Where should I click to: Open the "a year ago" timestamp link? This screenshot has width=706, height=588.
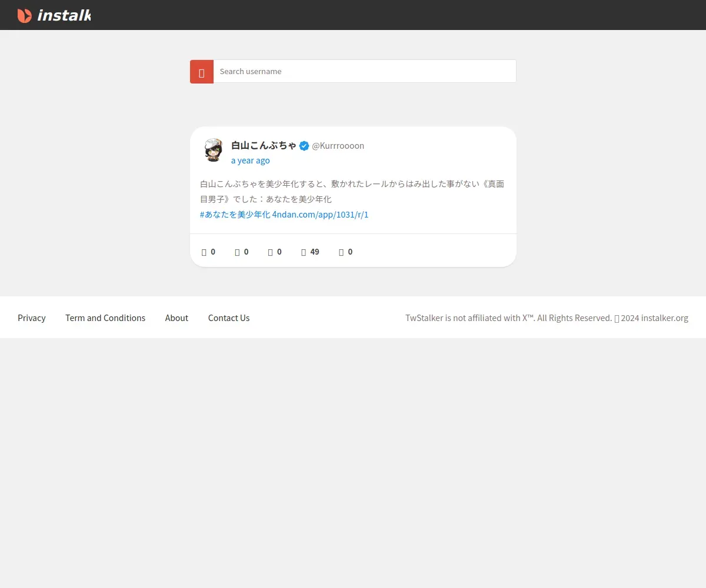coord(251,161)
